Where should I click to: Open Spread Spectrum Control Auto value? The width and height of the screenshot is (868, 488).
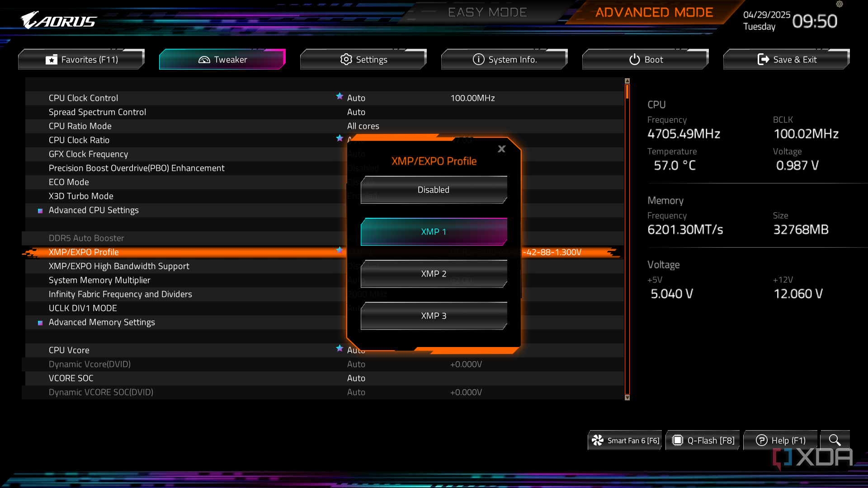point(356,112)
